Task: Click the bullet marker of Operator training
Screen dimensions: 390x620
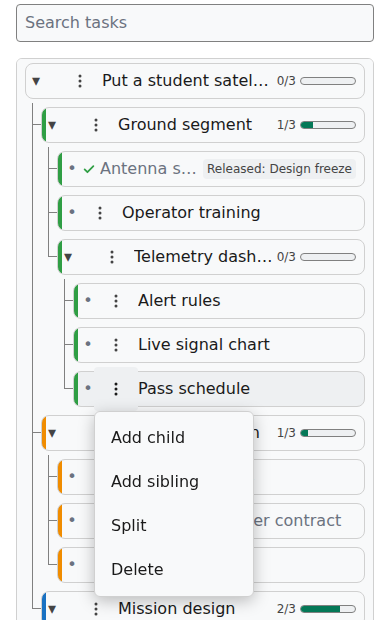Action: click(x=72, y=212)
